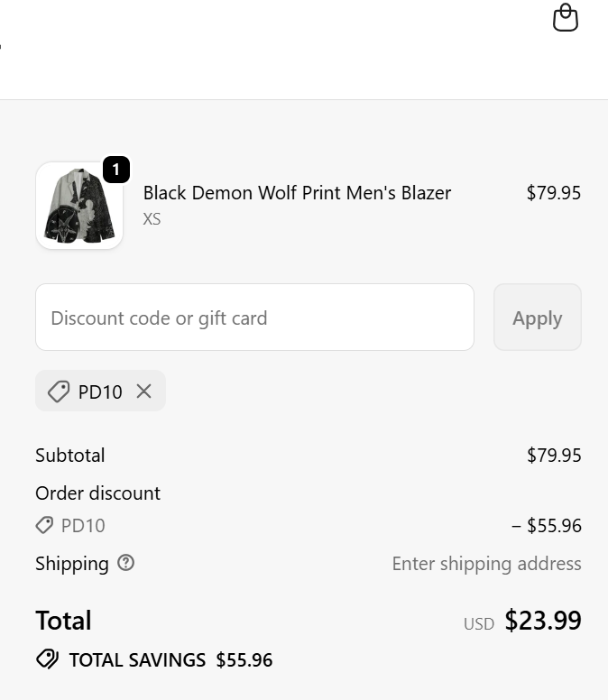
Task: Click the TOTAL SAVINGS label
Action: click(137, 660)
